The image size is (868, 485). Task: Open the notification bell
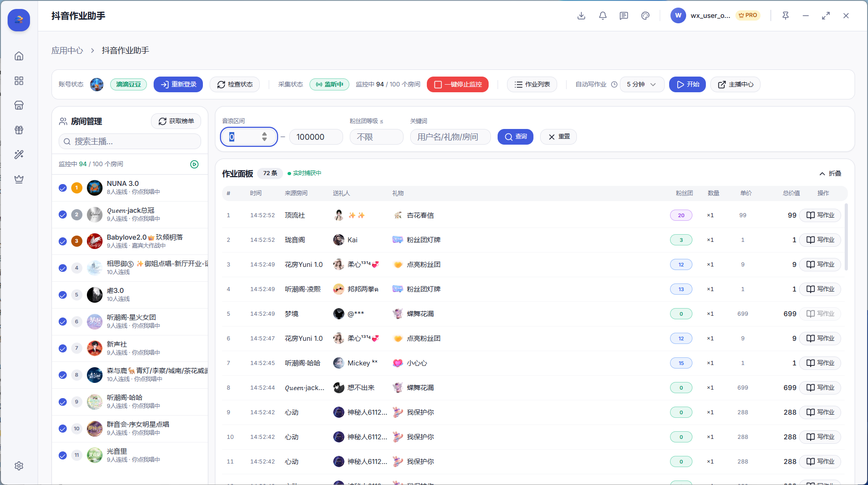[x=602, y=16]
